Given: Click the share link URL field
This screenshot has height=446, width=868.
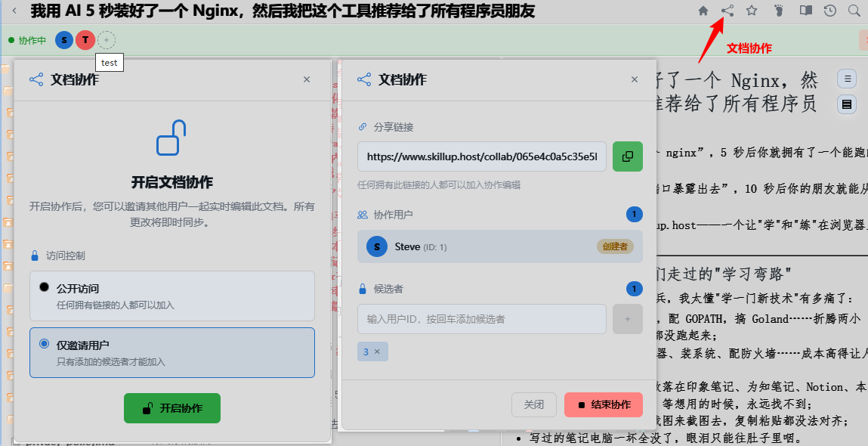Looking at the screenshot, I should tap(482, 156).
